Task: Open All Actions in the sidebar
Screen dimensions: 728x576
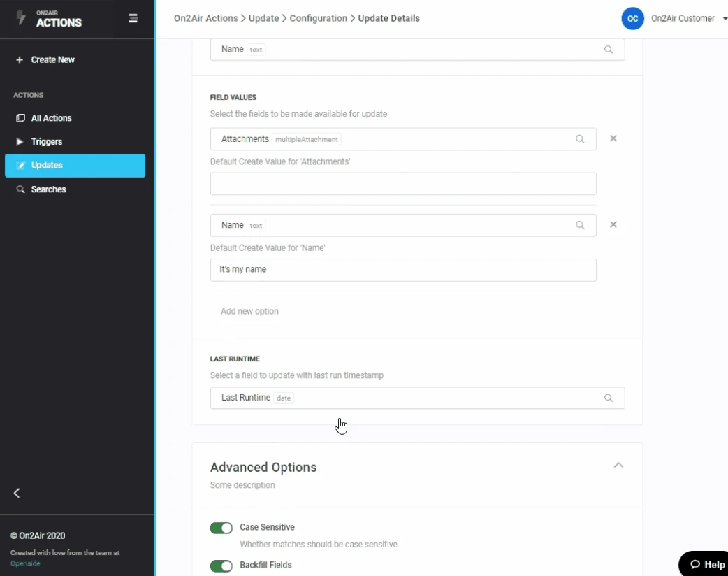Action: coord(51,118)
